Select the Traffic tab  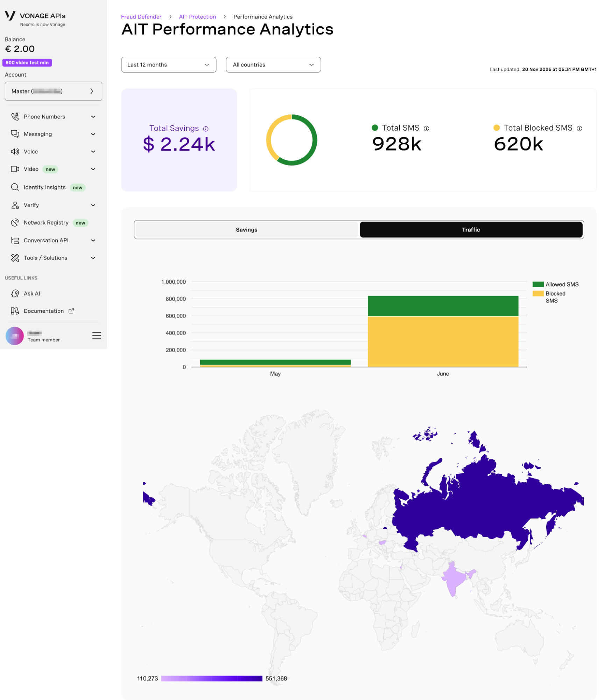tap(471, 229)
